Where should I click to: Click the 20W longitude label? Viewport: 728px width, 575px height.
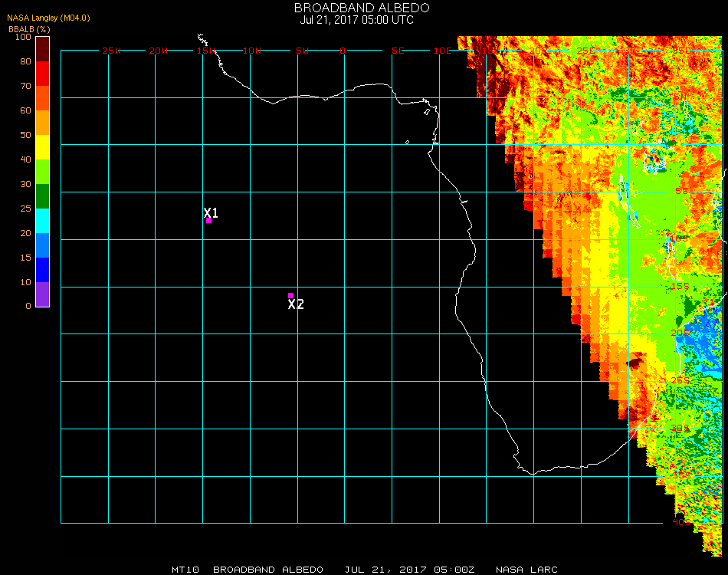(159, 51)
